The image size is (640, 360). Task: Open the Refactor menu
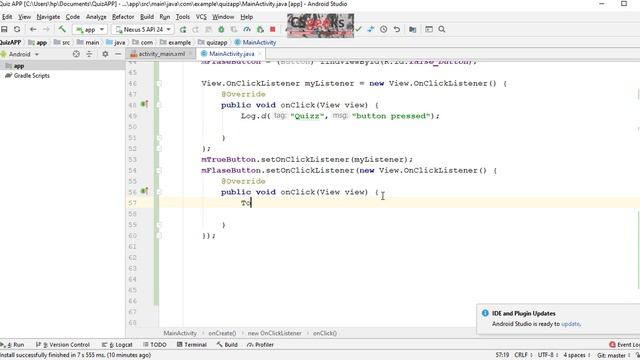point(123,17)
